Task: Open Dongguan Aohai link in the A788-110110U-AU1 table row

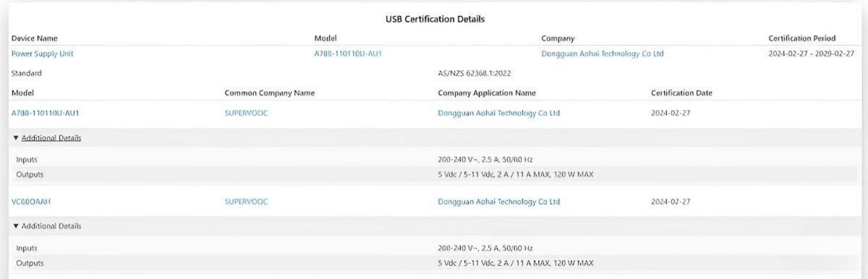Action: coord(498,113)
